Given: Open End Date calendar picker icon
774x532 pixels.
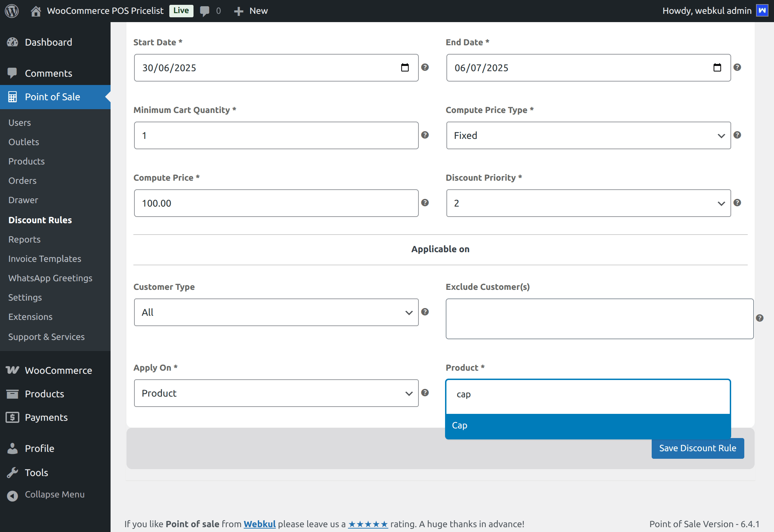Looking at the screenshot, I should click(717, 68).
